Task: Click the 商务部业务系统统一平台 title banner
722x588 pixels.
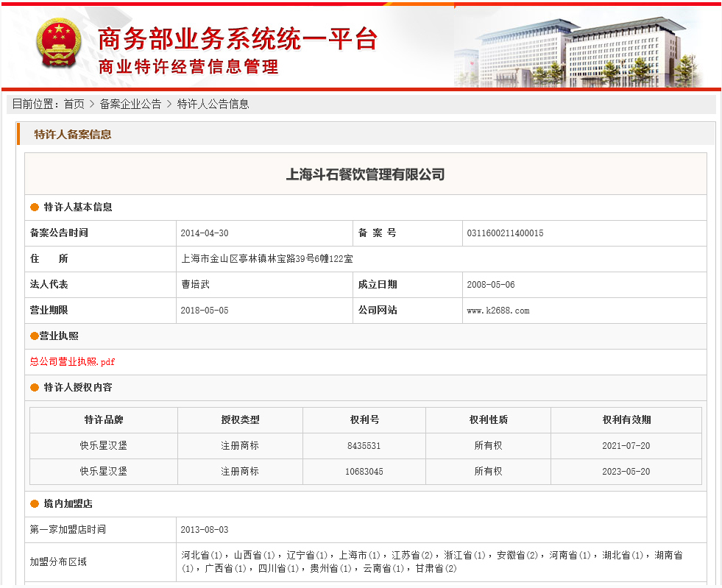Action: (238, 39)
